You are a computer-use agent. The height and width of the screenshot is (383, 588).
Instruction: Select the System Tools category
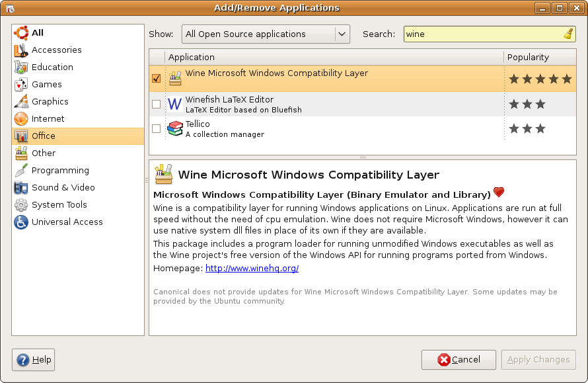pos(78,204)
